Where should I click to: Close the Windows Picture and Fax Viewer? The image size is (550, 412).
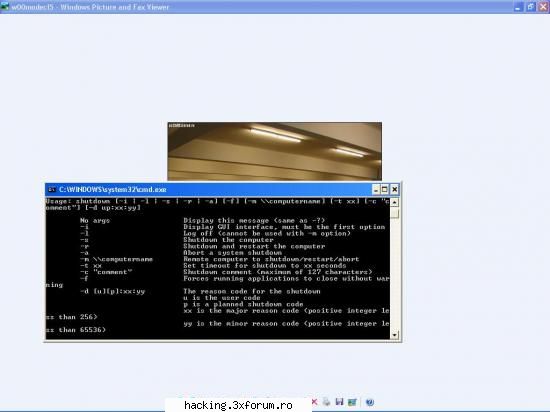543,7
